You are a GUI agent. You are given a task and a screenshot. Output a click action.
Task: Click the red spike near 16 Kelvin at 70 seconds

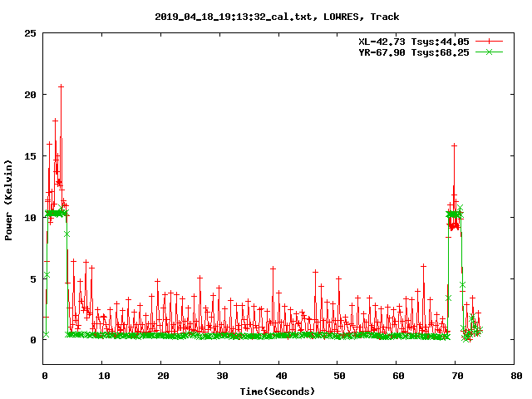(x=454, y=145)
